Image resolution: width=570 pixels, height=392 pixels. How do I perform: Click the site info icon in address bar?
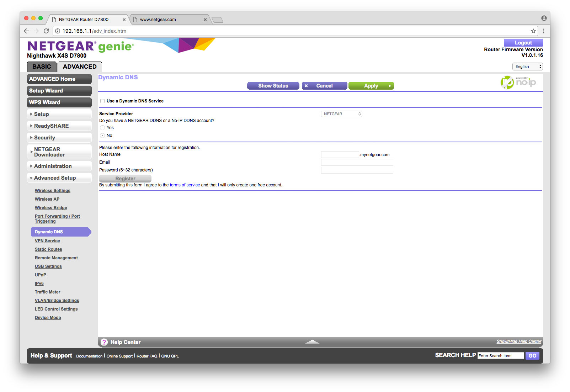pyautogui.click(x=58, y=31)
